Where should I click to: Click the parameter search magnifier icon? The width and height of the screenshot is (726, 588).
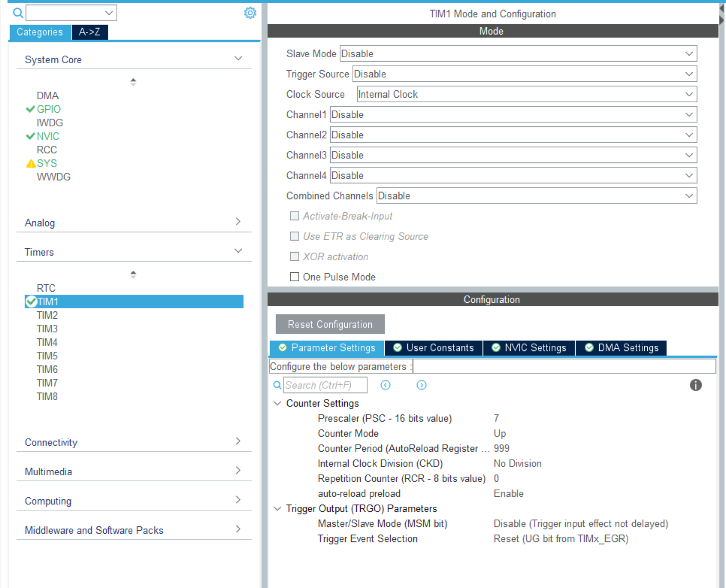(277, 385)
